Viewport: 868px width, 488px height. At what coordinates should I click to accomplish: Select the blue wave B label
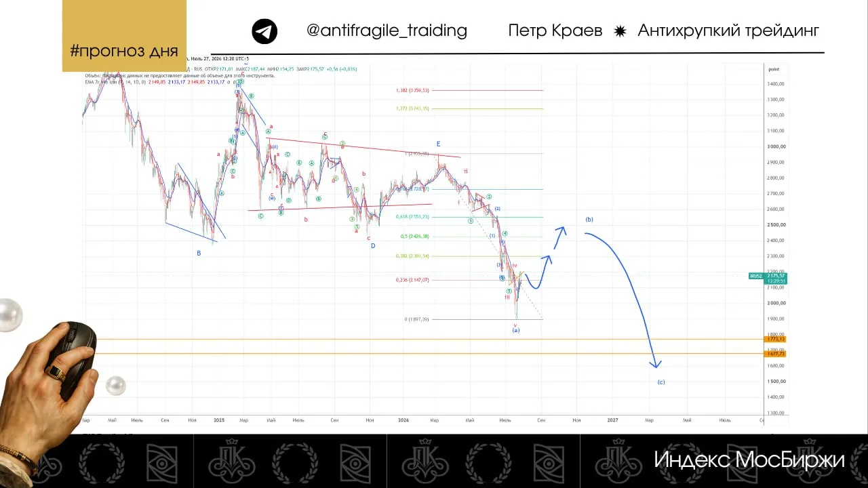tap(199, 253)
